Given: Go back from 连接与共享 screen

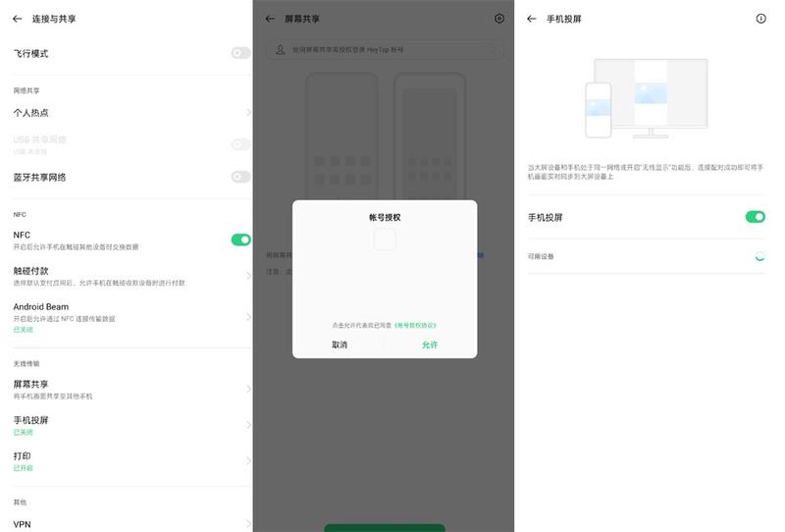Looking at the screenshot, I should click(18, 19).
